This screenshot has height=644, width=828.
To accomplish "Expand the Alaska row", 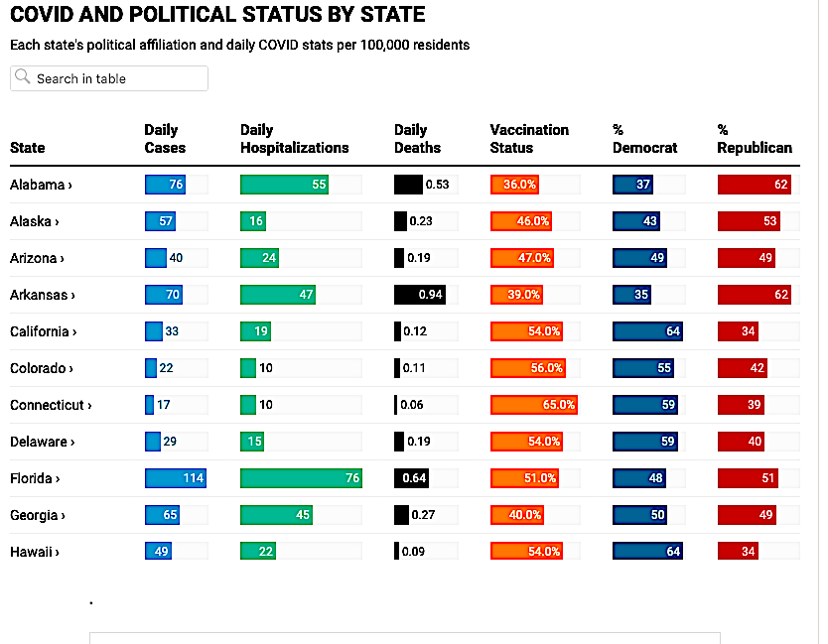I will (35, 221).
